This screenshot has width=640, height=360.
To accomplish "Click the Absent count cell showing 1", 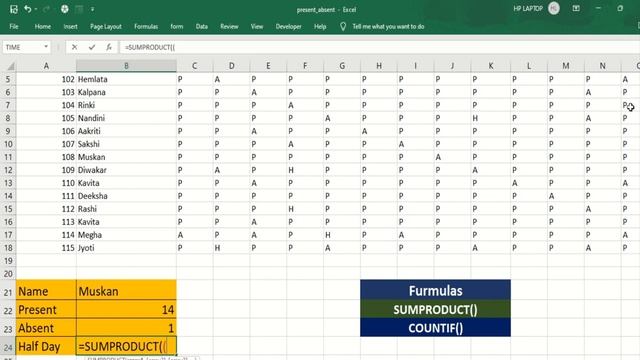I will (126, 328).
